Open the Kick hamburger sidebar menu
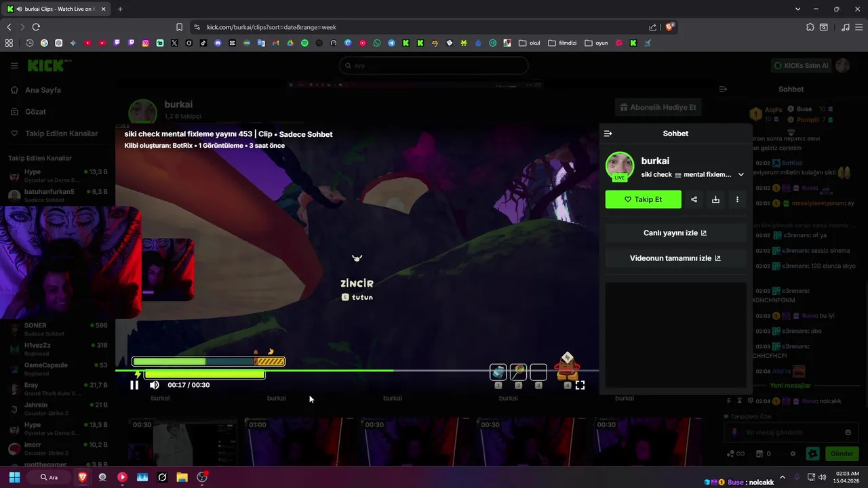 click(14, 66)
